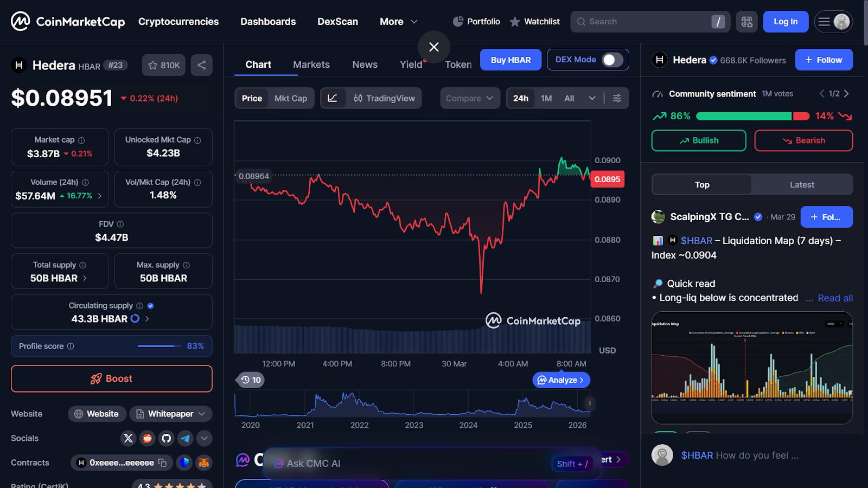Open the More menu in navigation
868x488 pixels.
click(398, 22)
